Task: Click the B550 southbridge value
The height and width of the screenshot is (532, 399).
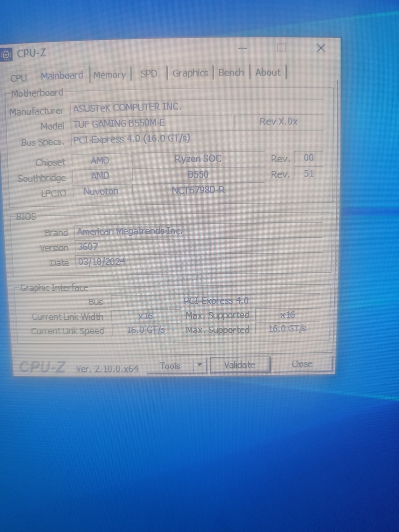Action: 198,174
